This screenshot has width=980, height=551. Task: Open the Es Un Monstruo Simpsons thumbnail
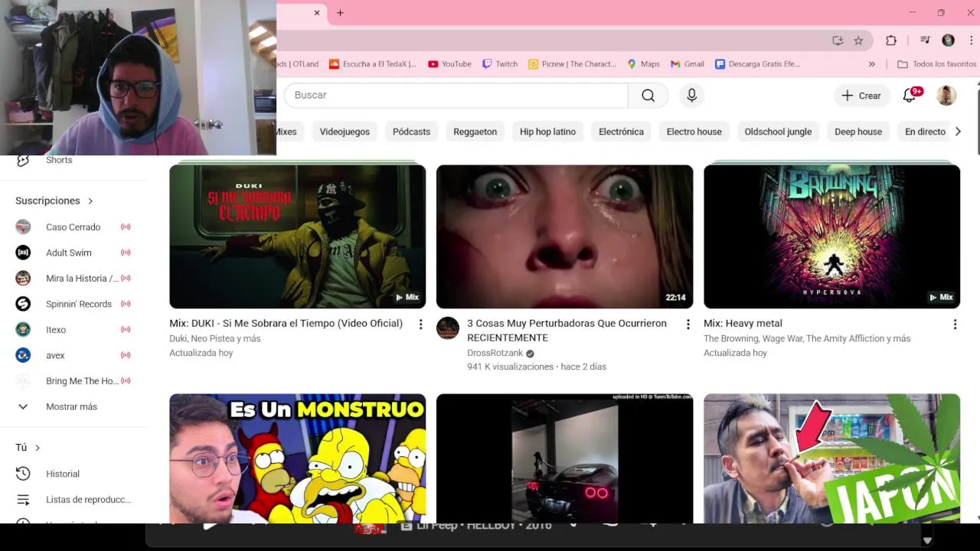297,458
